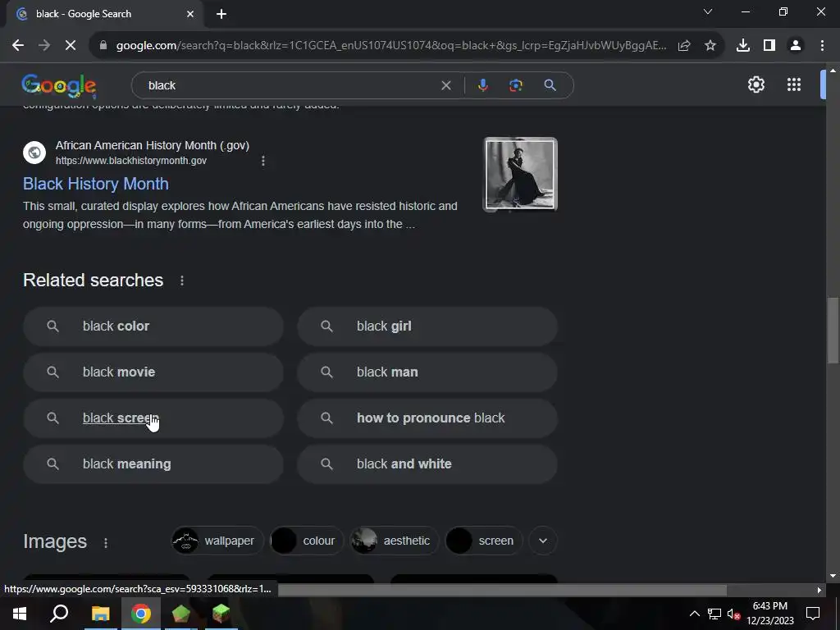The width and height of the screenshot is (840, 630).
Task: Search related term black man
Action: click(x=427, y=372)
